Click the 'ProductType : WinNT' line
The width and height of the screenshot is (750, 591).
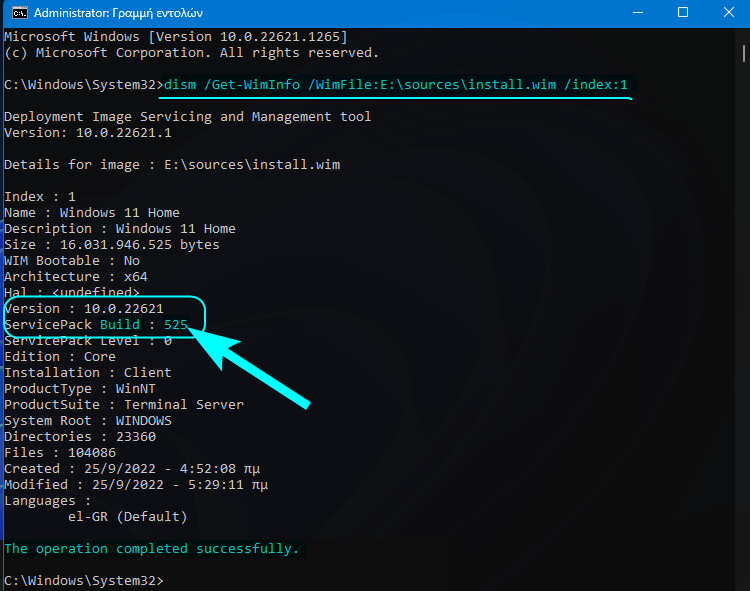80,389
